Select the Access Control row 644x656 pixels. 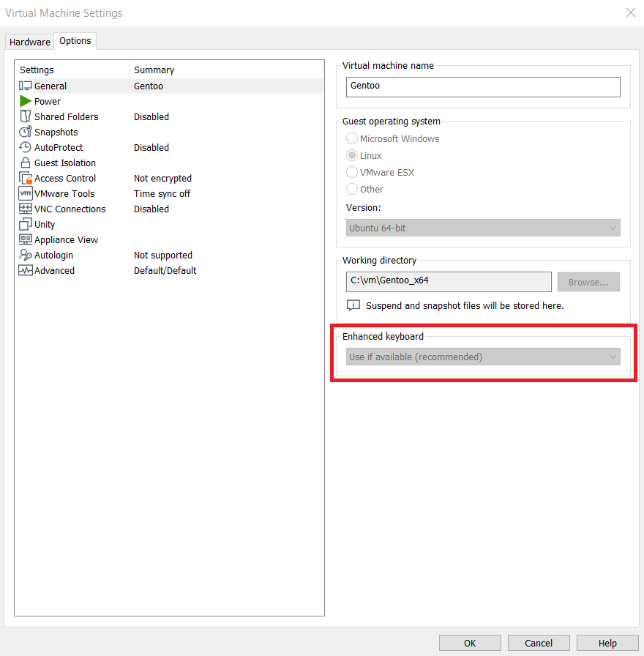[x=169, y=178]
